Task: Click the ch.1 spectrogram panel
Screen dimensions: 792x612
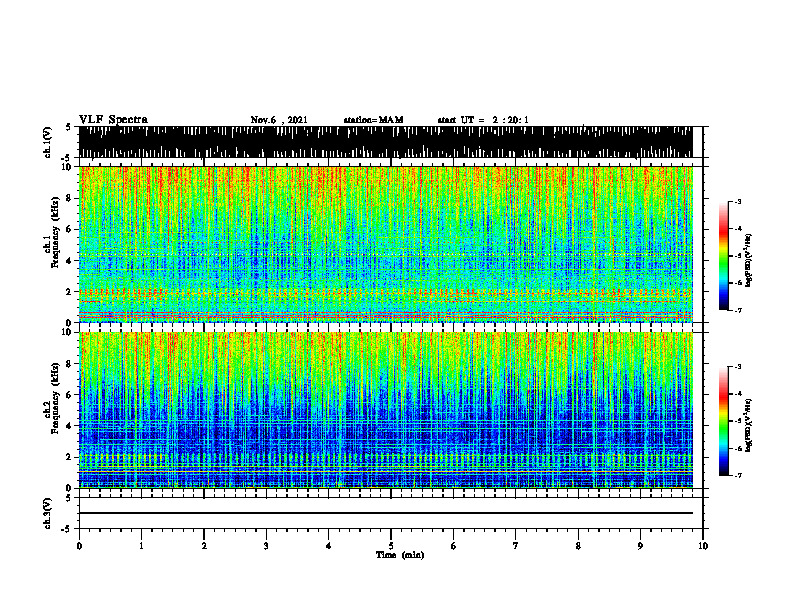Action: click(385, 244)
